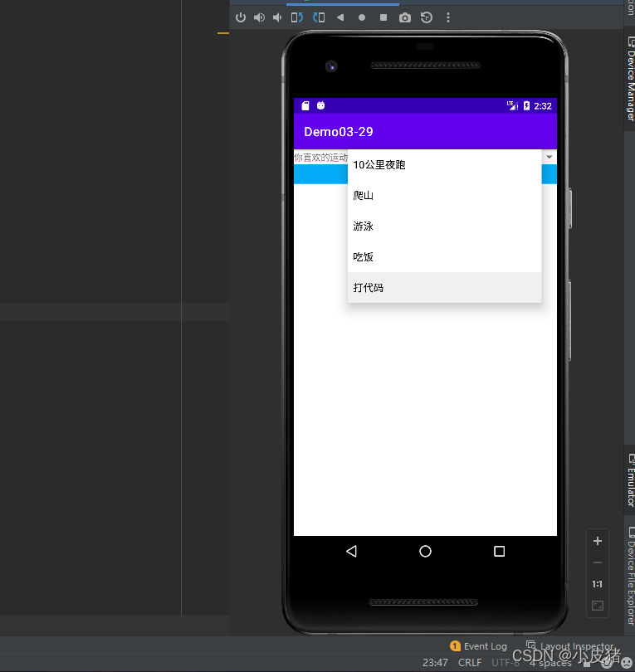Pick the highlighted 打代码 option
This screenshot has width=635, height=672.
point(445,288)
